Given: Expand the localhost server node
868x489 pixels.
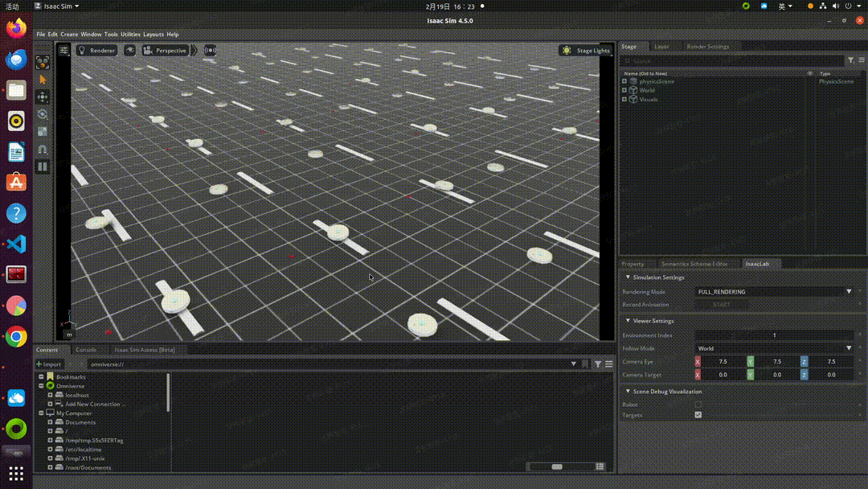Looking at the screenshot, I should click(x=50, y=396).
